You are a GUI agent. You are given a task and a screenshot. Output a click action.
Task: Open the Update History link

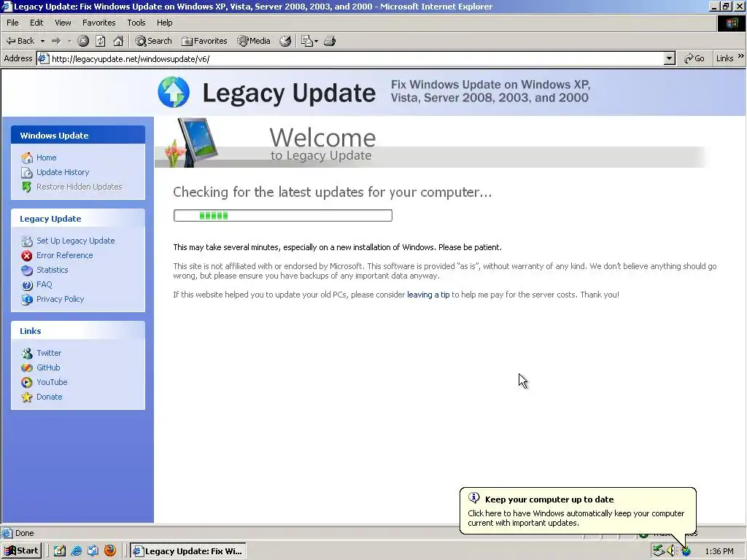pos(63,172)
